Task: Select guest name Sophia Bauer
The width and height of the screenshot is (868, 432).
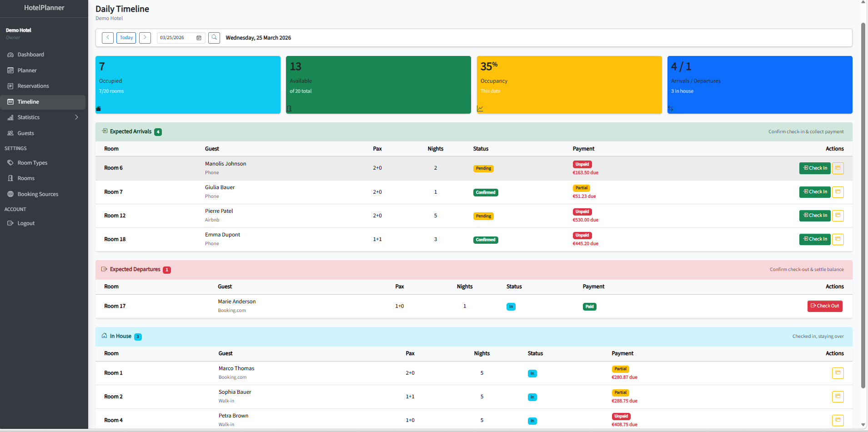Action: pos(235,392)
